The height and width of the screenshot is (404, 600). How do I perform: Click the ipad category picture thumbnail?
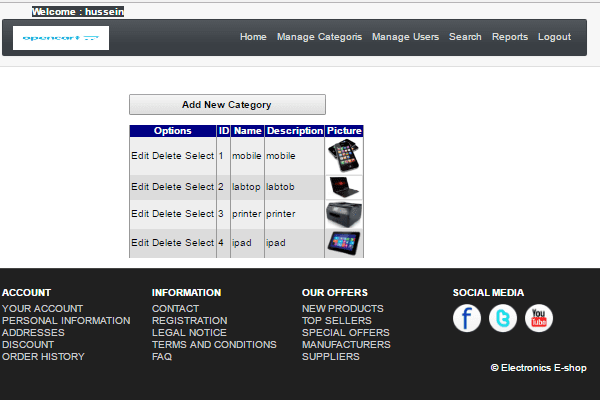344,243
